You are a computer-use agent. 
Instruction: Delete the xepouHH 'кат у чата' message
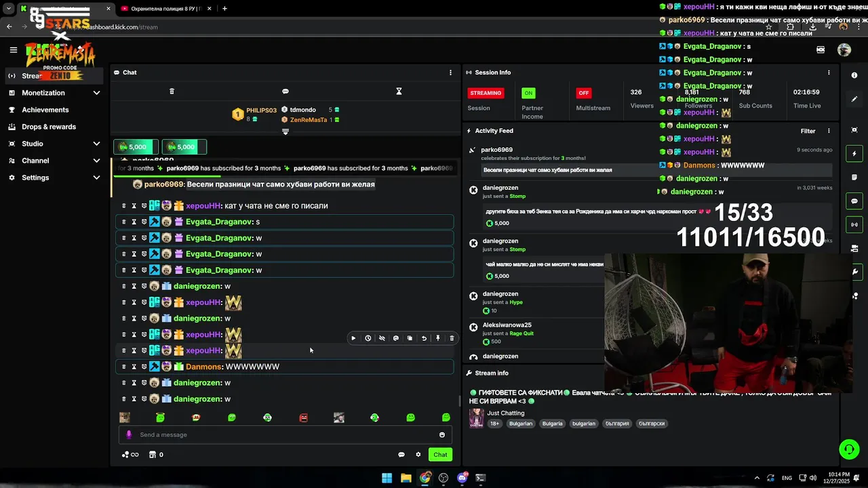tap(123, 205)
